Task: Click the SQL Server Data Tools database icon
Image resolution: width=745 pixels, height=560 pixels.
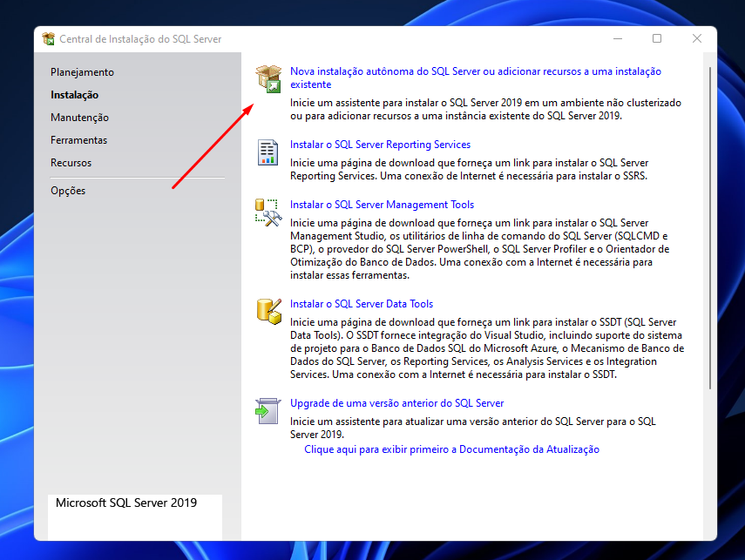Action: 267,311
